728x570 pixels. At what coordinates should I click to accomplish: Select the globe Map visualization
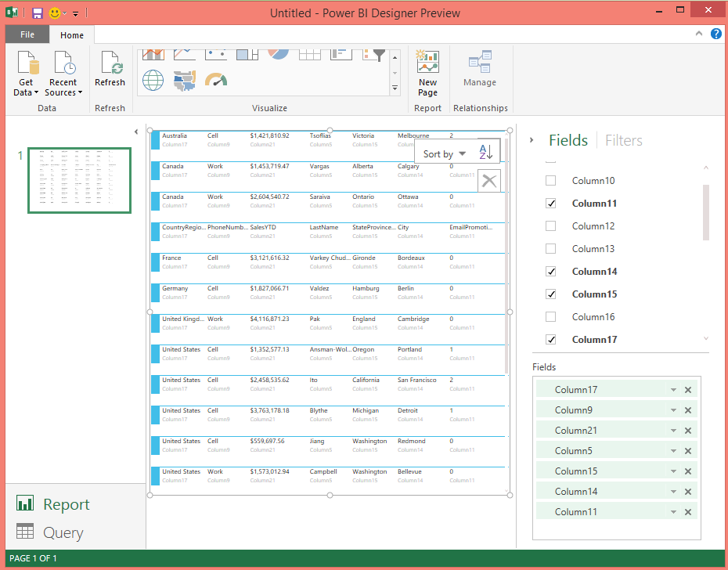(x=153, y=81)
